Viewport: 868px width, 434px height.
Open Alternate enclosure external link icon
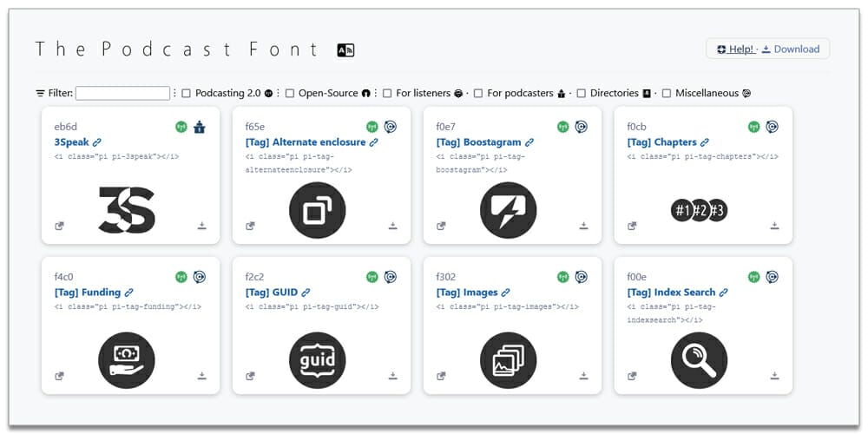point(250,226)
